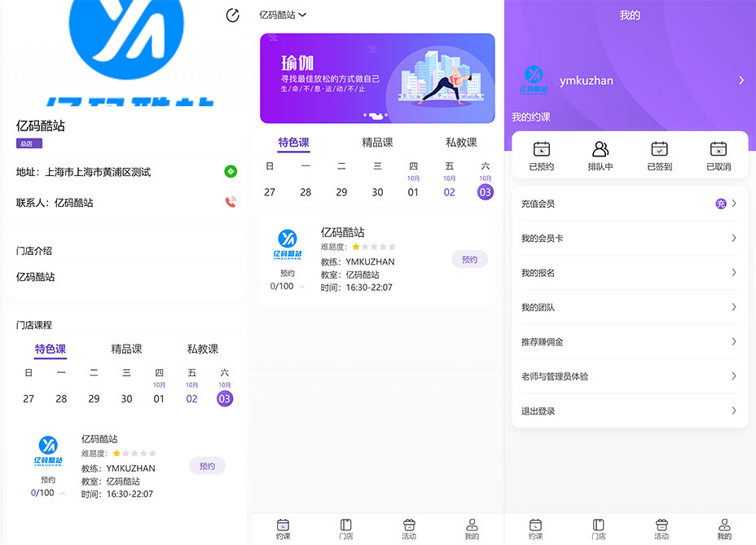Open the 充值会员 row
The width and height of the screenshot is (756, 545).
[630, 204]
